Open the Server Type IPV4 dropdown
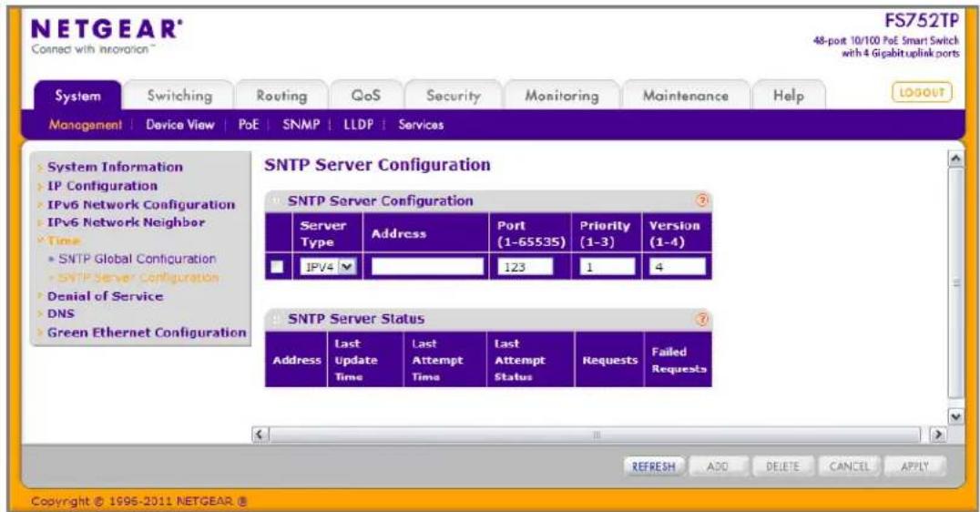This screenshot has width=980, height=512. [x=328, y=267]
